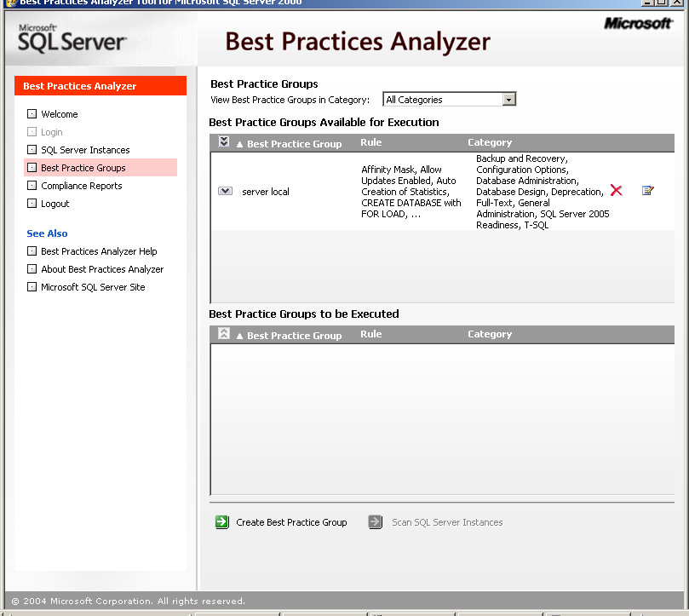Click box icon beside SQL Server Instances
689x616 pixels.
[32, 149]
